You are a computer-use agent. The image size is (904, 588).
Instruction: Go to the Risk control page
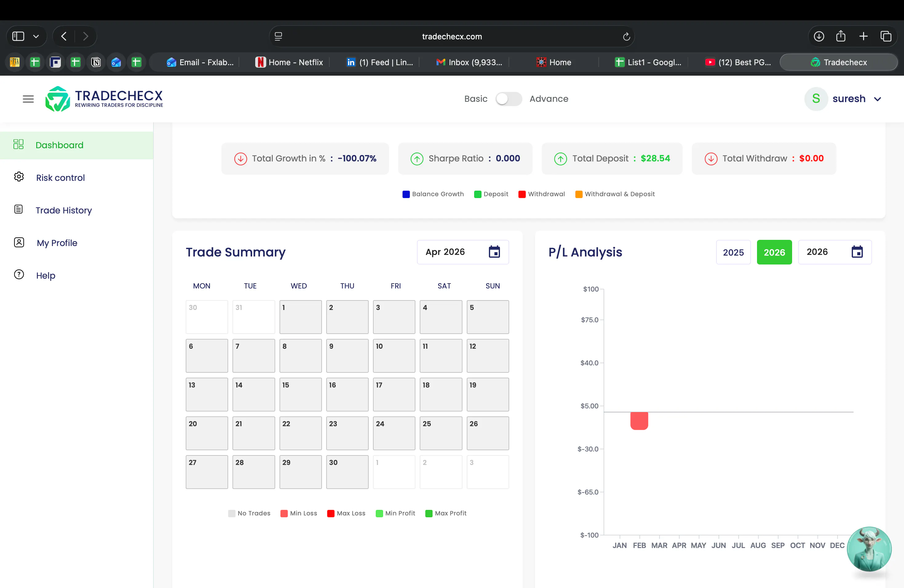coord(60,177)
